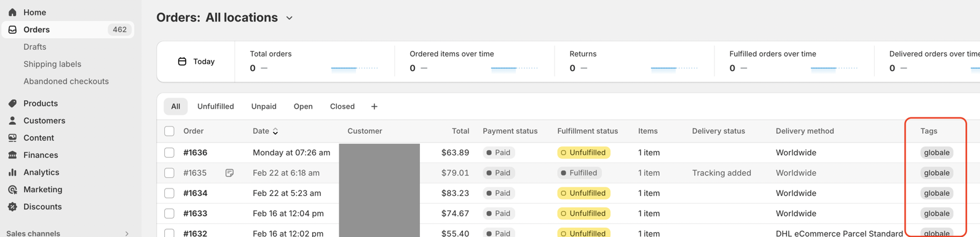Viewport: 980px width, 237px height.
Task: Add a new view with plus icon
Action: coord(374,106)
